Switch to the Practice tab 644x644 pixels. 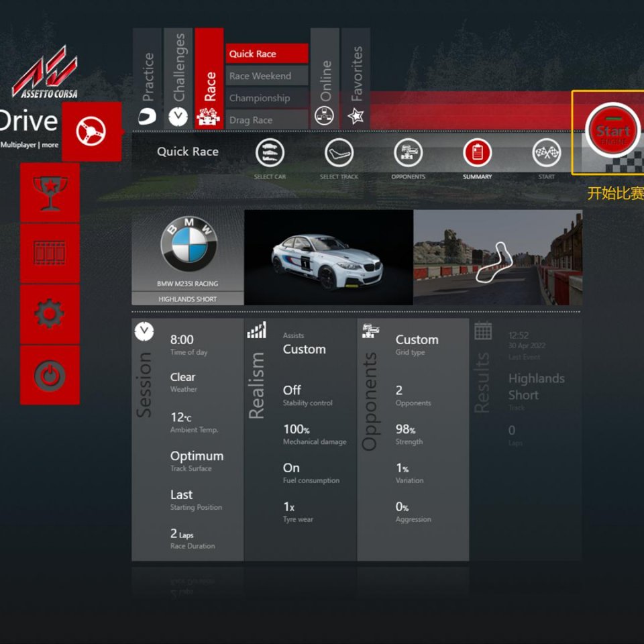click(148, 79)
